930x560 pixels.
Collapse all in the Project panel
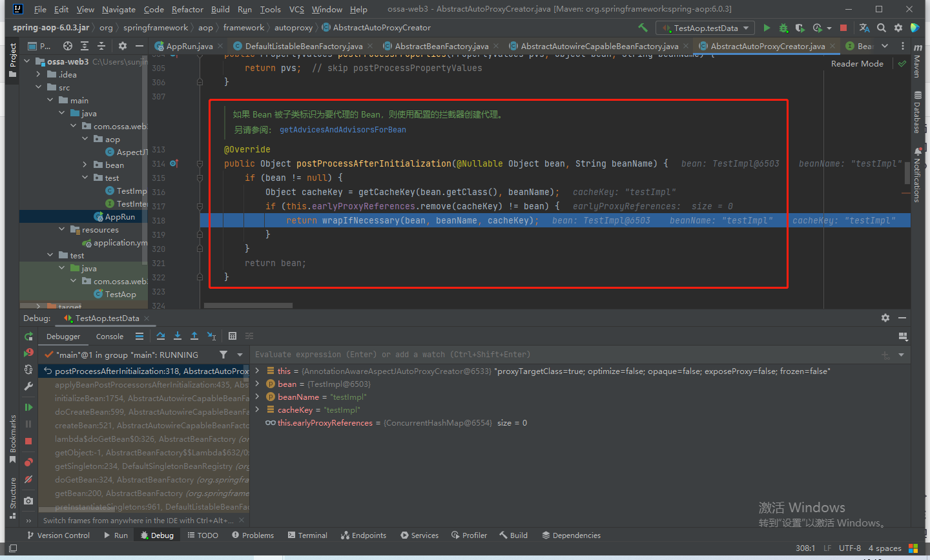[101, 46]
